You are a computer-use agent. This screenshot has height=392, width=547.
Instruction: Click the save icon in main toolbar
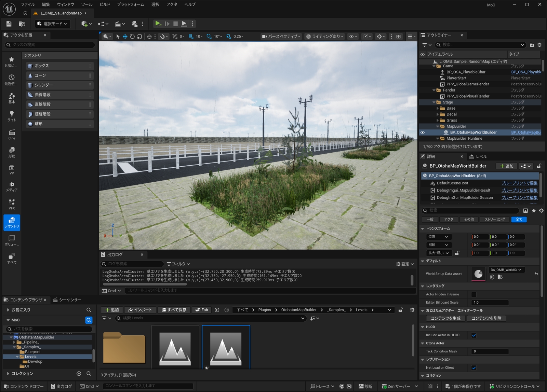[x=9, y=24]
